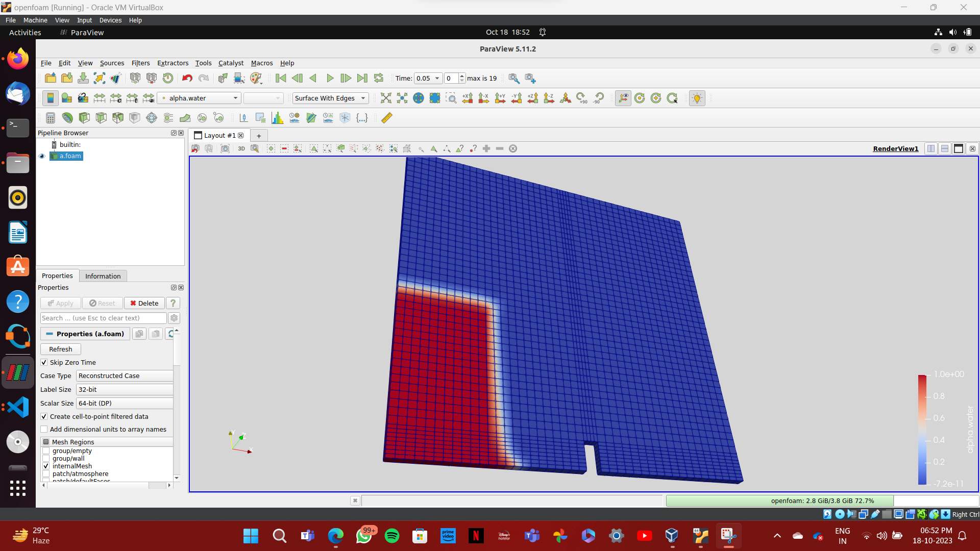Image resolution: width=980 pixels, height=551 pixels.
Task: Activate the Ruler measurement tool
Action: 386,118
